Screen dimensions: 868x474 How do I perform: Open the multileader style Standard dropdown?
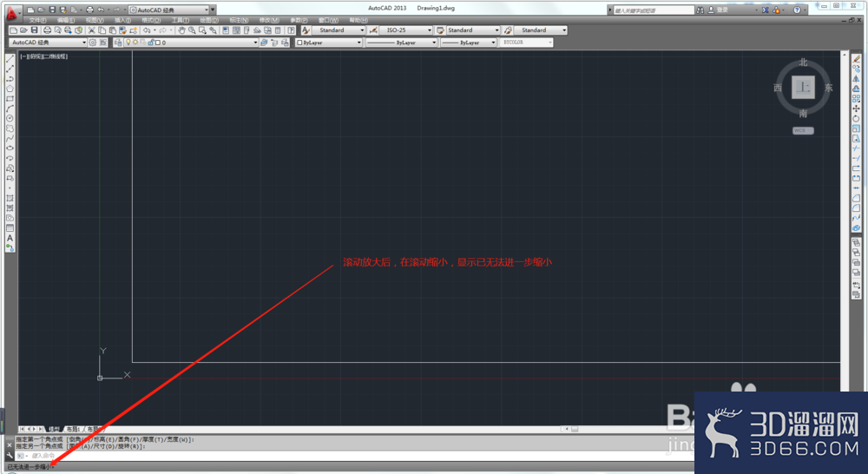point(540,30)
